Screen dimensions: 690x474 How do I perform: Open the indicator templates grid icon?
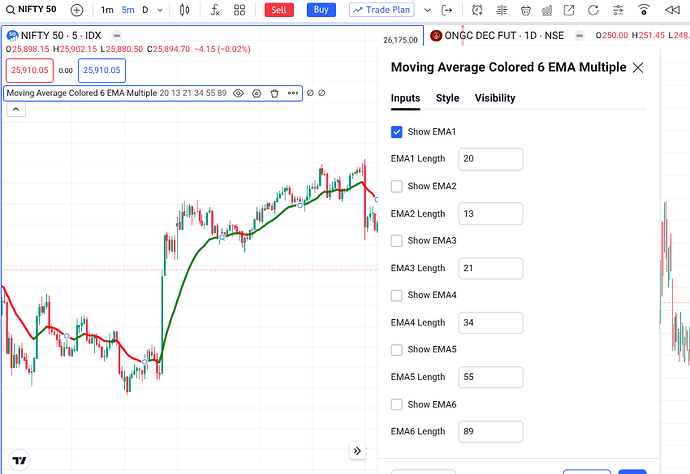pos(240,10)
